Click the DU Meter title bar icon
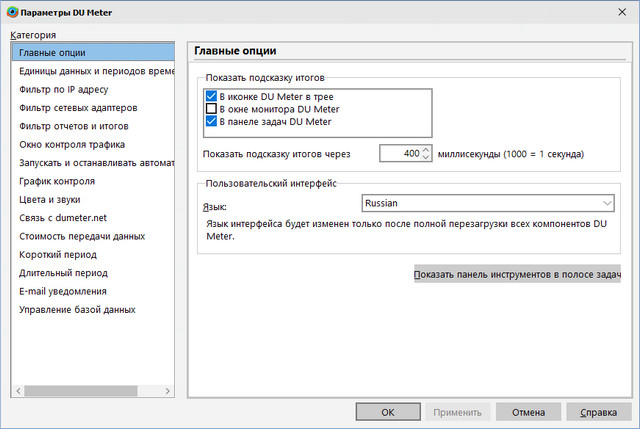Image resolution: width=640 pixels, height=429 pixels. click(x=11, y=11)
